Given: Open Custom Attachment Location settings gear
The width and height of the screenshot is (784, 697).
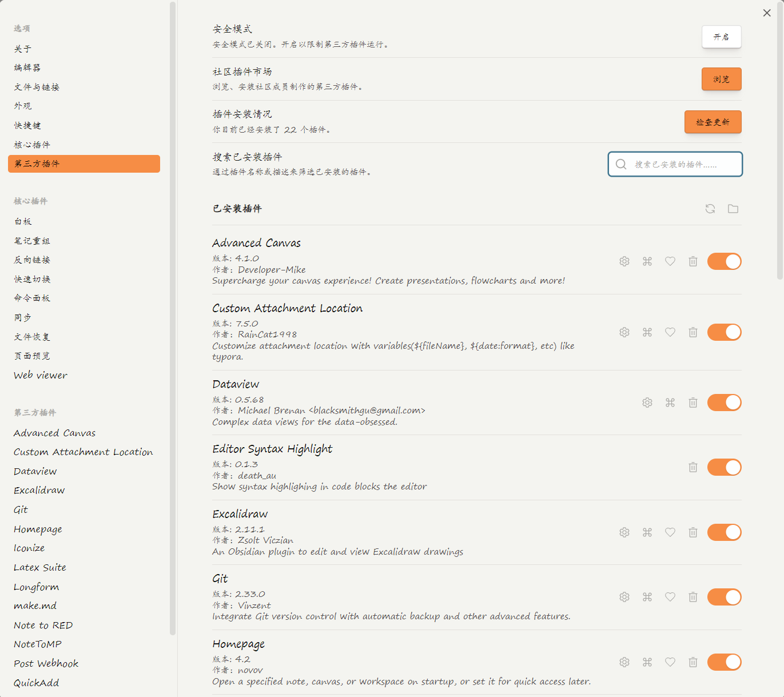Looking at the screenshot, I should click(x=624, y=332).
